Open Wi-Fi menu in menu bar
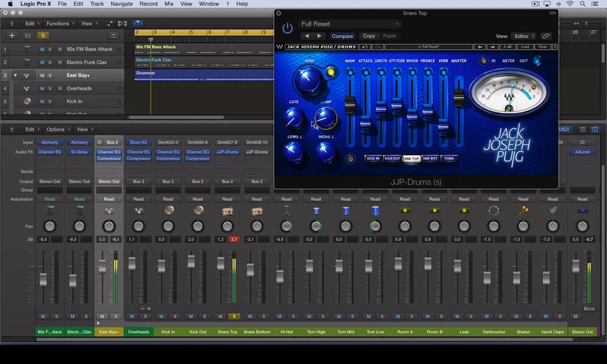This screenshot has height=364, width=607. [x=570, y=4]
